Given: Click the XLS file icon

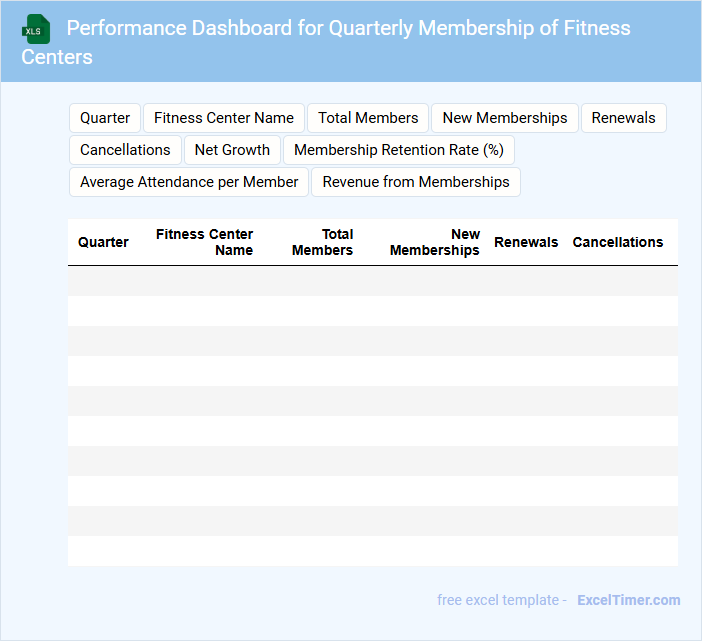Looking at the screenshot, I should [36, 29].
